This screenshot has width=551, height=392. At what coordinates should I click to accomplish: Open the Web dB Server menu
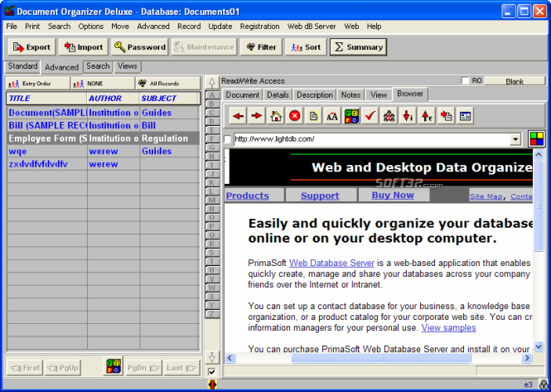pos(312,27)
